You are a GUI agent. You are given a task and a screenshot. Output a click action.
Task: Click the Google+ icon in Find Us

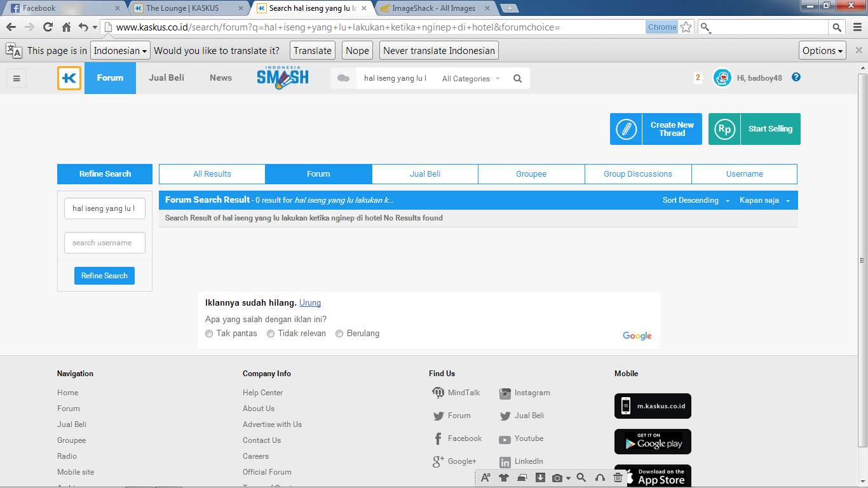tap(438, 462)
